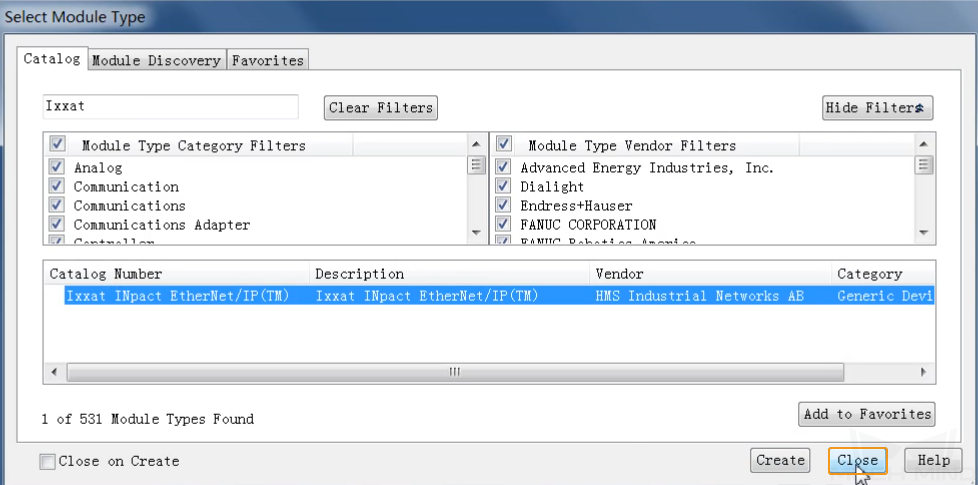Click the results horizontal scrollbar thumb
978x485 pixels.
coord(455,372)
